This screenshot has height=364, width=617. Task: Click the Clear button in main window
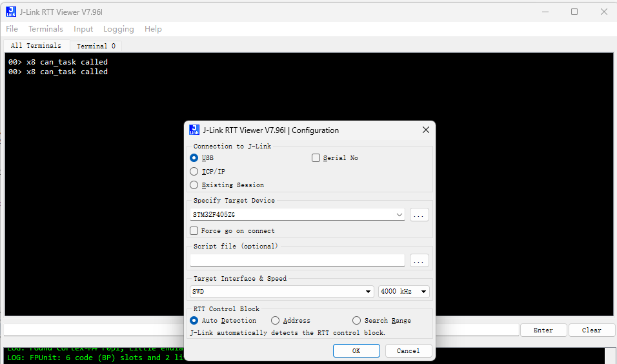[x=592, y=330]
